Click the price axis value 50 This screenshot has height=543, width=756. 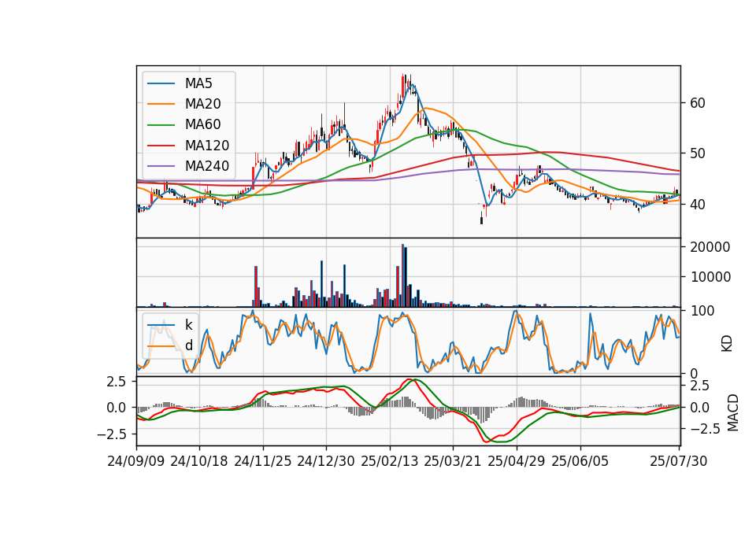(698, 153)
